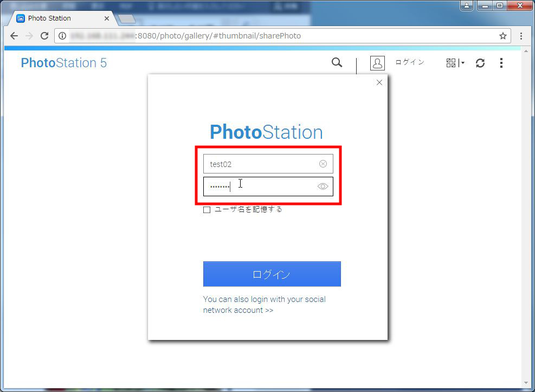Enable the ユーザ名を記憶する checkbox
The image size is (535, 392).
coord(207,210)
